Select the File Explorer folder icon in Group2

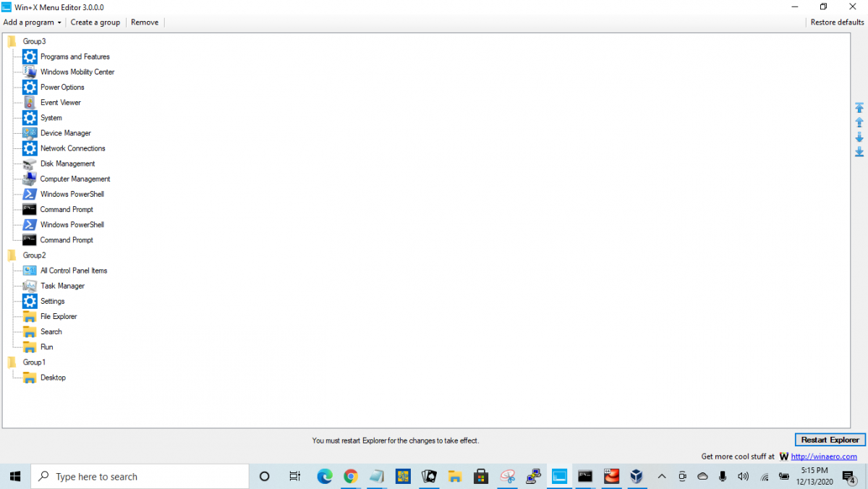(x=30, y=316)
